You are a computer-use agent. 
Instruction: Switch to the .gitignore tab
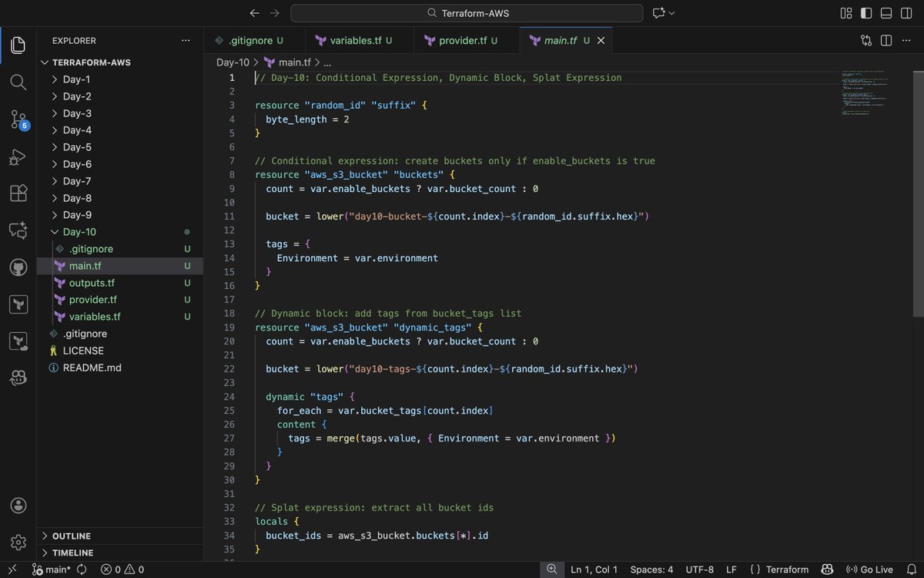click(255, 41)
